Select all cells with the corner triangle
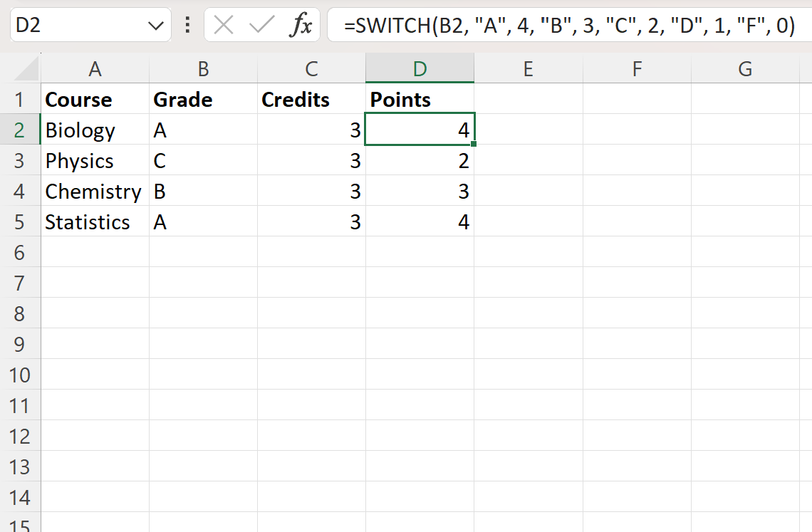The image size is (812, 532). coord(26,69)
